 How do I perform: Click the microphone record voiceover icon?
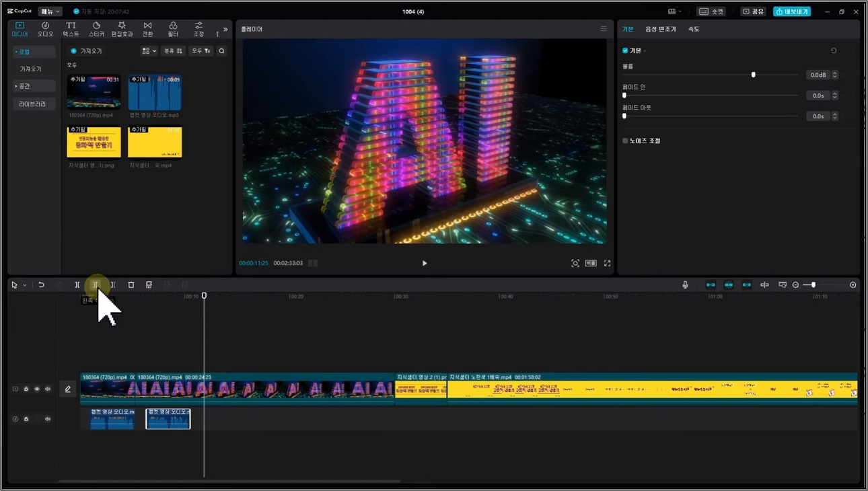tap(685, 285)
